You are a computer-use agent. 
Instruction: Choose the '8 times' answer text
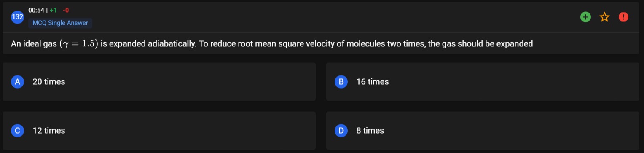[x=370, y=131]
